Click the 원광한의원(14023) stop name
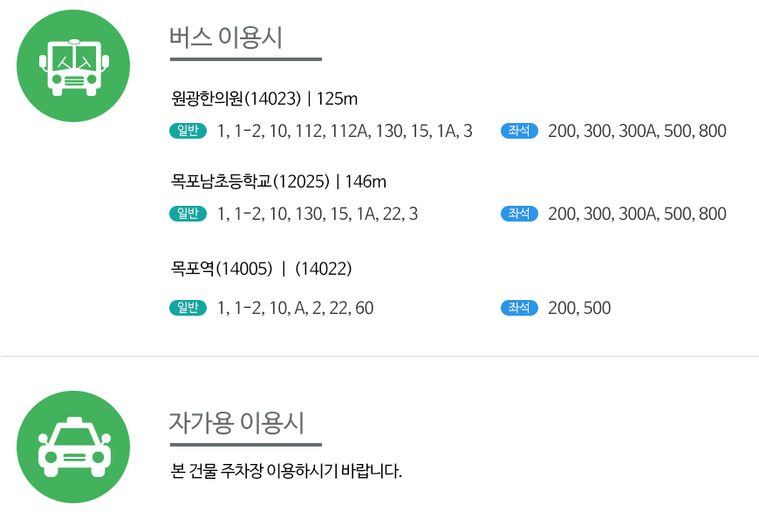759x532 pixels. pos(236,99)
